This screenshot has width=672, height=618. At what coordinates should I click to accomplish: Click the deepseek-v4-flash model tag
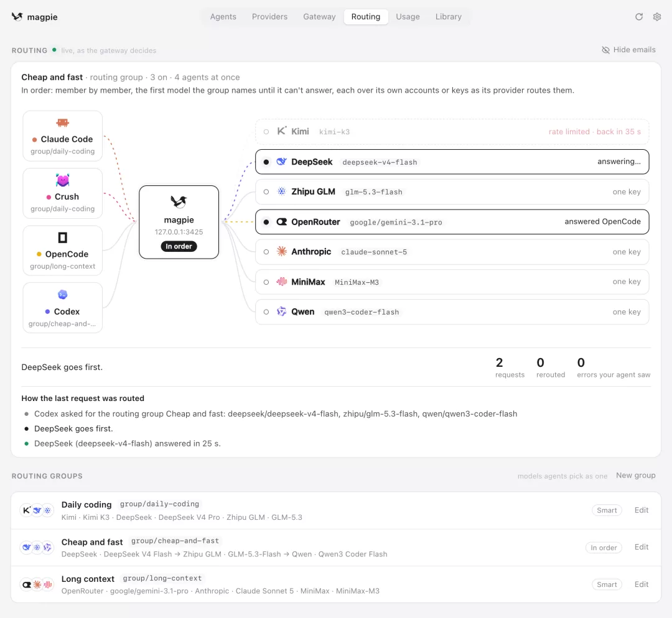point(380,162)
